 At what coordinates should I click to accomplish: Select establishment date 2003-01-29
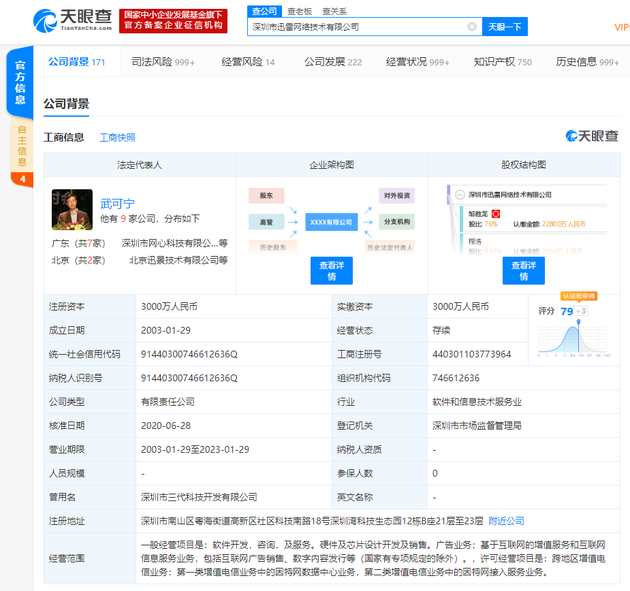click(166, 331)
